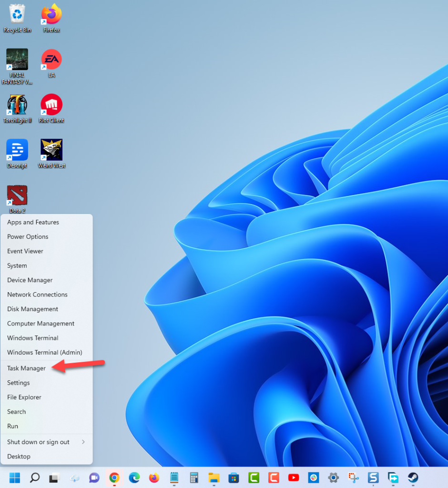
Task: Select Event Viewer menu entry
Action: (x=47, y=251)
